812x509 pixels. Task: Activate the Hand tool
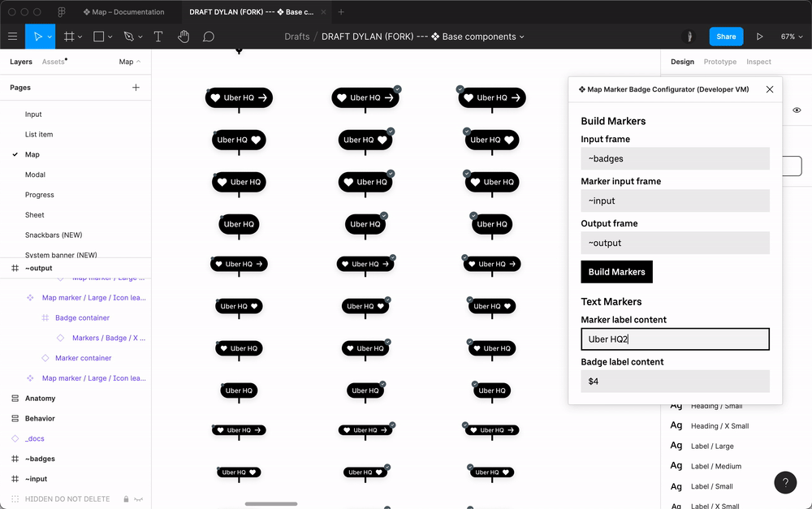click(x=184, y=37)
